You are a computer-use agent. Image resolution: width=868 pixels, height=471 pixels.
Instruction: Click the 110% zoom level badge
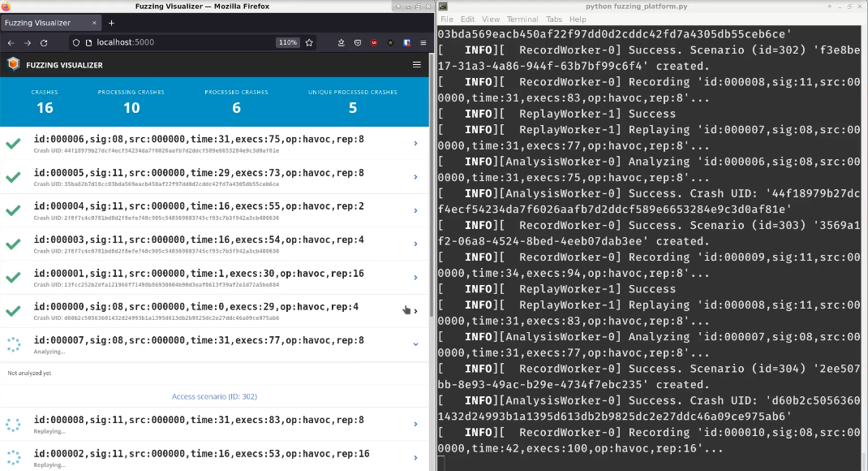coord(287,43)
